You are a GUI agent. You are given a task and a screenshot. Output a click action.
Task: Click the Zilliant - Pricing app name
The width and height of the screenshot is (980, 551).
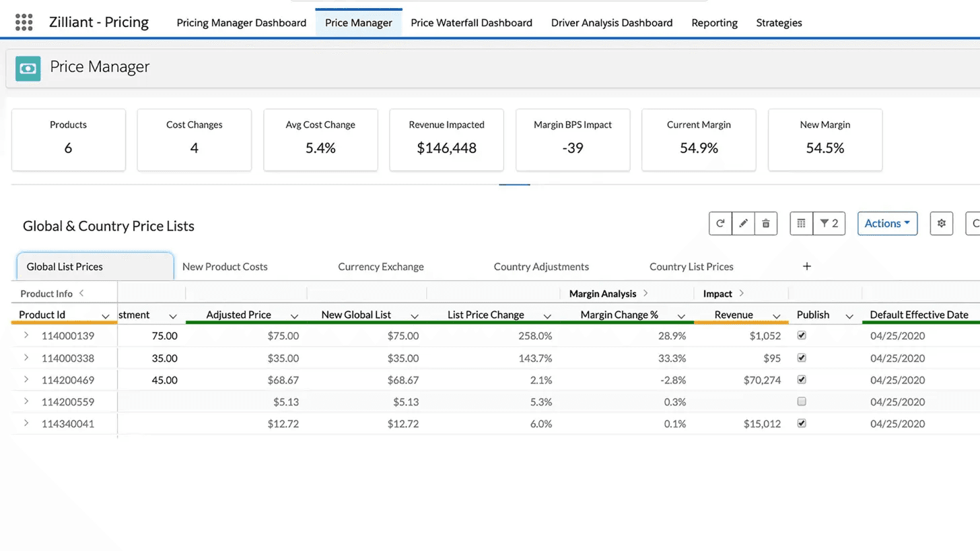[x=99, y=22]
